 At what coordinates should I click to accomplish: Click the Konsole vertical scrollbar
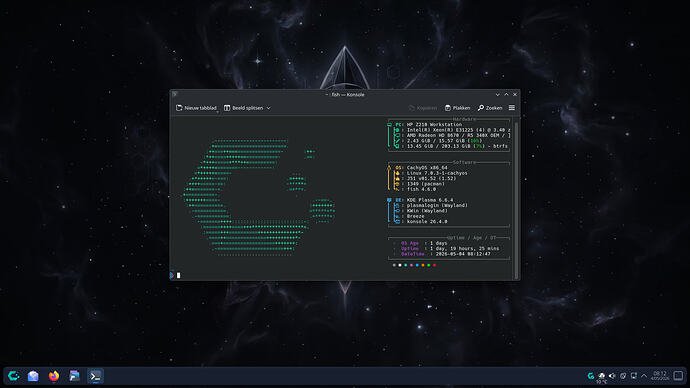pyautogui.click(x=516, y=198)
